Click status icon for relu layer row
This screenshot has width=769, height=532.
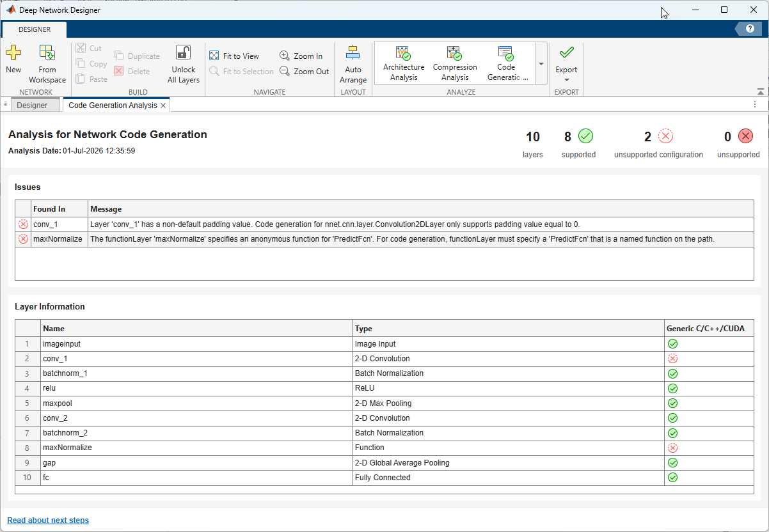[x=672, y=388]
